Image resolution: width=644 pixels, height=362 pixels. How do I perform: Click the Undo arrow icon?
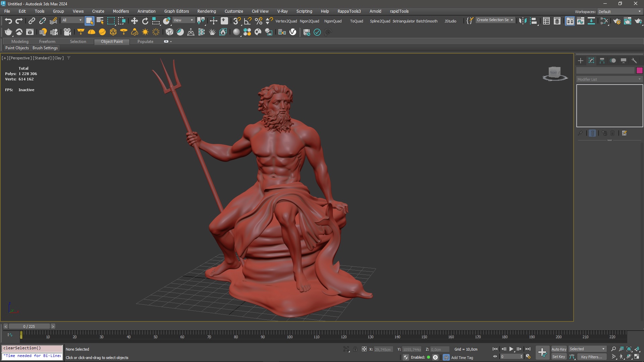(x=8, y=21)
